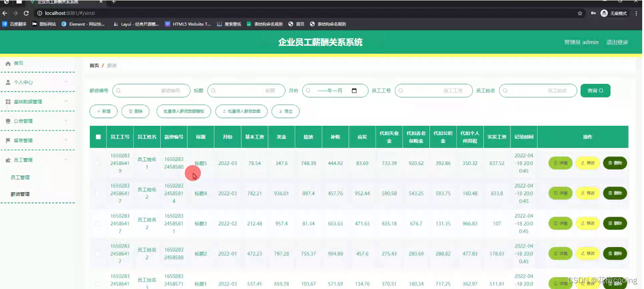Image resolution: width=644 pixels, height=289 pixels.
Task: Open HTML5 Website bookmark
Action: pos(188,24)
